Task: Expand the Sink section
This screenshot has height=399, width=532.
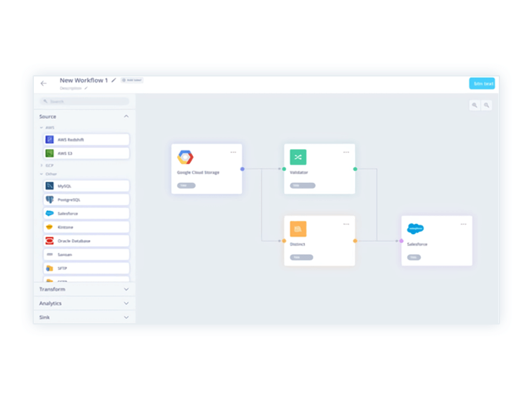Action: click(x=126, y=317)
